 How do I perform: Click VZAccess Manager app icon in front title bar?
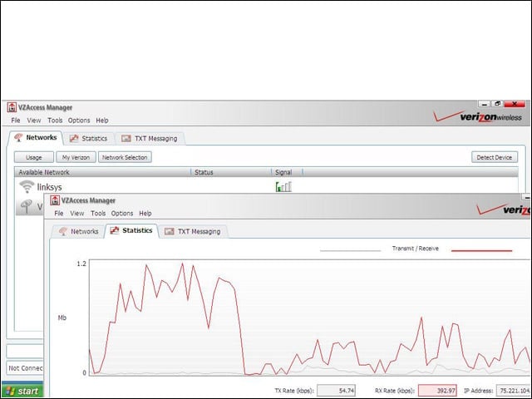(x=55, y=200)
